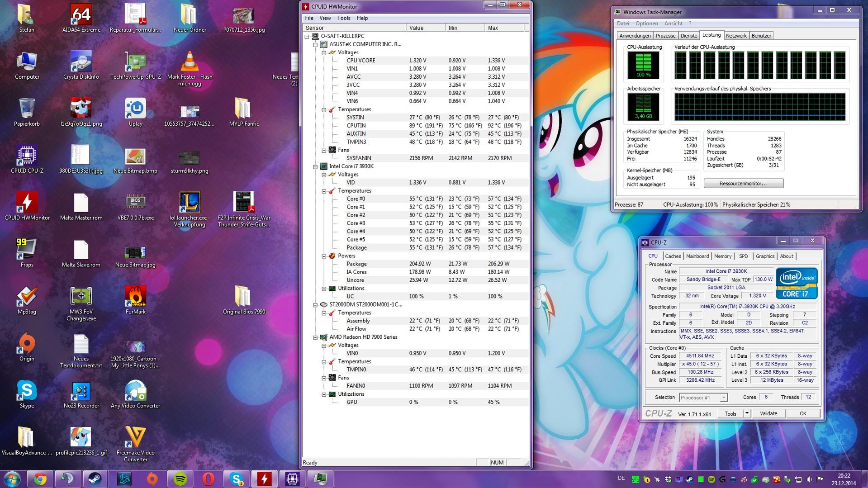Open the Original Bios 7990 folder
The image size is (868, 488).
click(244, 300)
